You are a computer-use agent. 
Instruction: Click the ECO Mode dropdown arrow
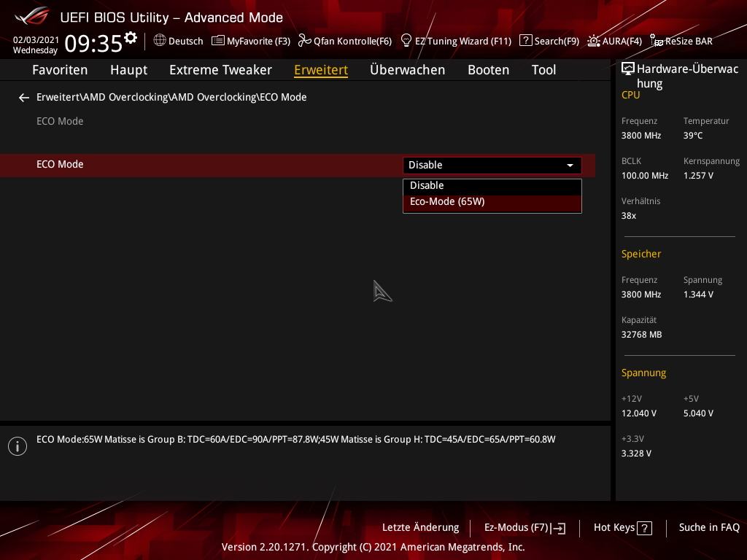(x=570, y=166)
